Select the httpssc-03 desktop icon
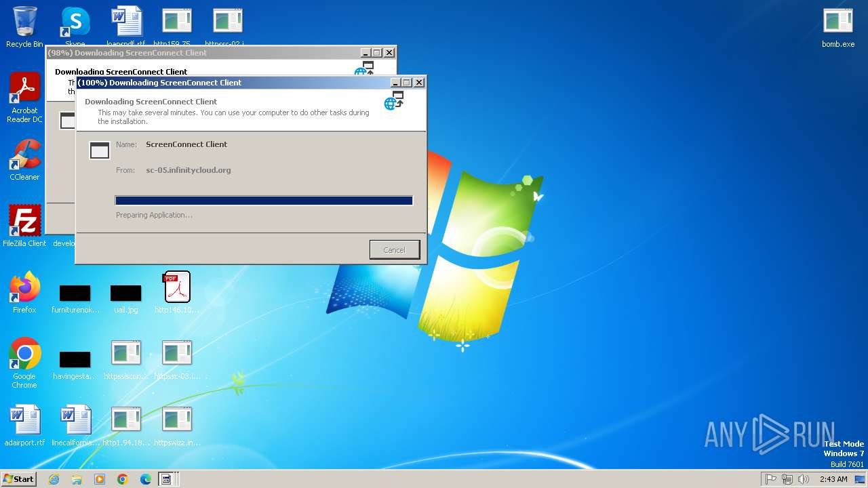Viewport: 868px width, 488px height. (x=177, y=359)
